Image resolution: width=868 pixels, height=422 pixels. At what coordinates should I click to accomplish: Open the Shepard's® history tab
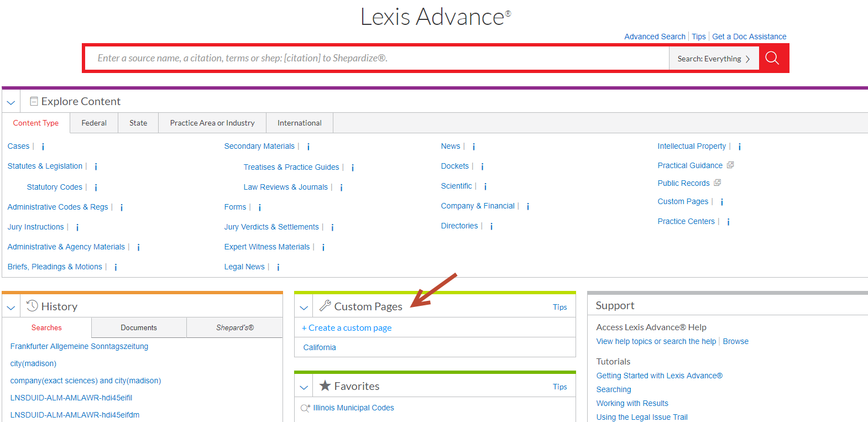pyautogui.click(x=235, y=327)
